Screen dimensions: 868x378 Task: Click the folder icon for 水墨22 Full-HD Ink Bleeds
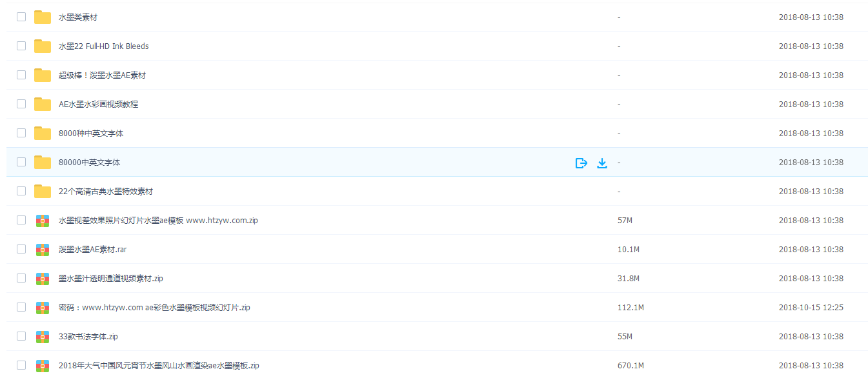click(43, 46)
